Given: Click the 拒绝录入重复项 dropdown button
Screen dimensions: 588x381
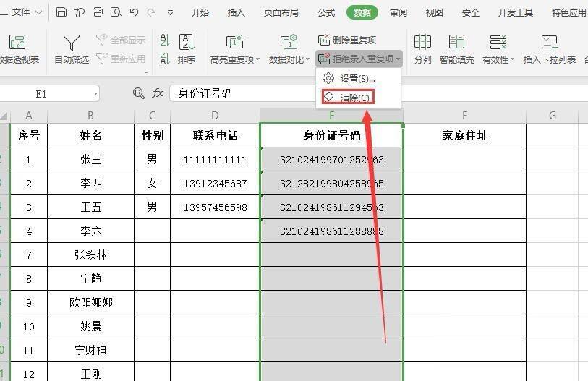Looking at the screenshot, I should tap(359, 59).
